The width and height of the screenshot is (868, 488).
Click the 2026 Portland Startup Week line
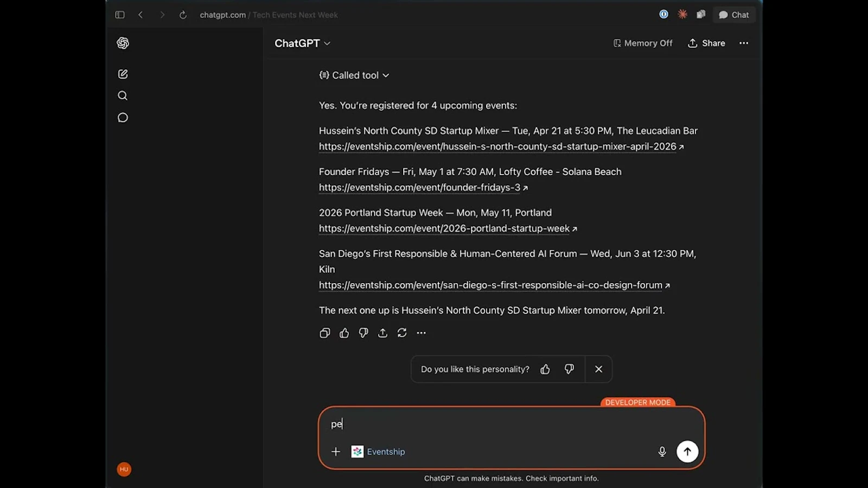tap(435, 213)
